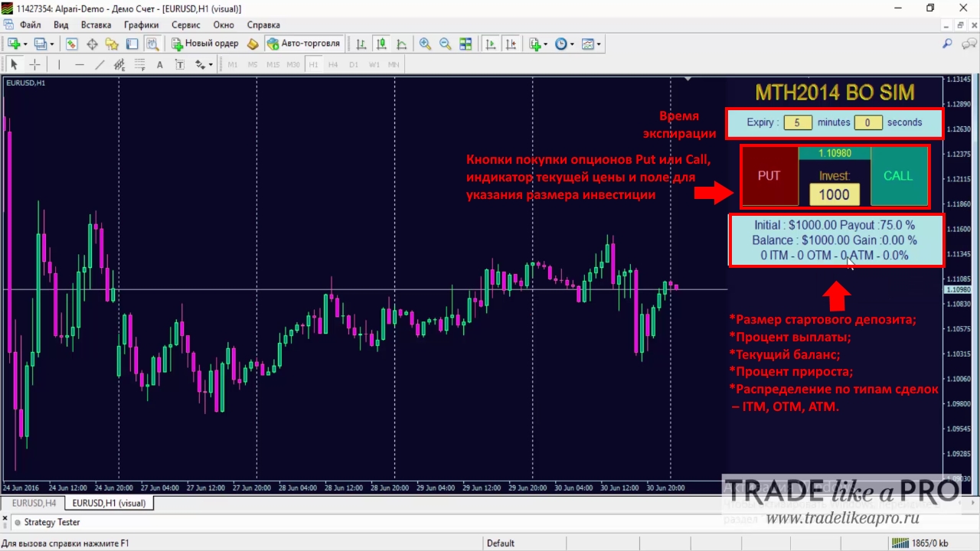Open the Графики menu
This screenshot has width=980, height=551.
pos(142,24)
